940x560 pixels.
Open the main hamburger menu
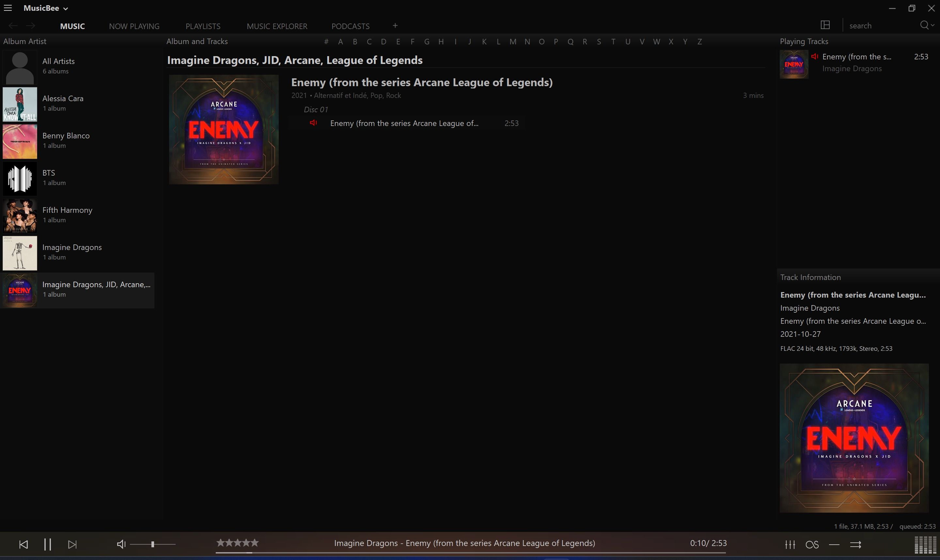point(8,8)
